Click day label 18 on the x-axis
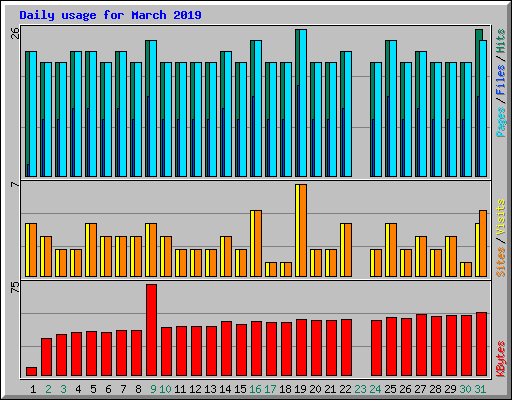The width and height of the screenshot is (512, 400). pos(285,389)
